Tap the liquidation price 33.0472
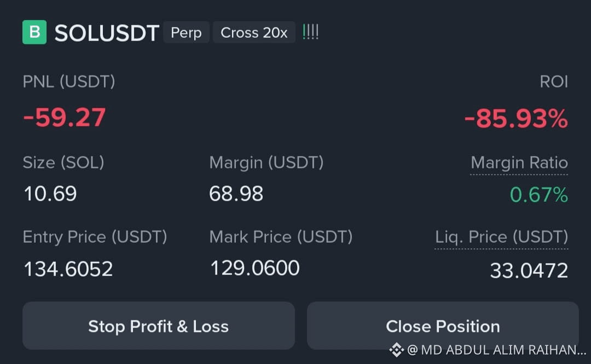The image size is (591, 364). point(529,271)
